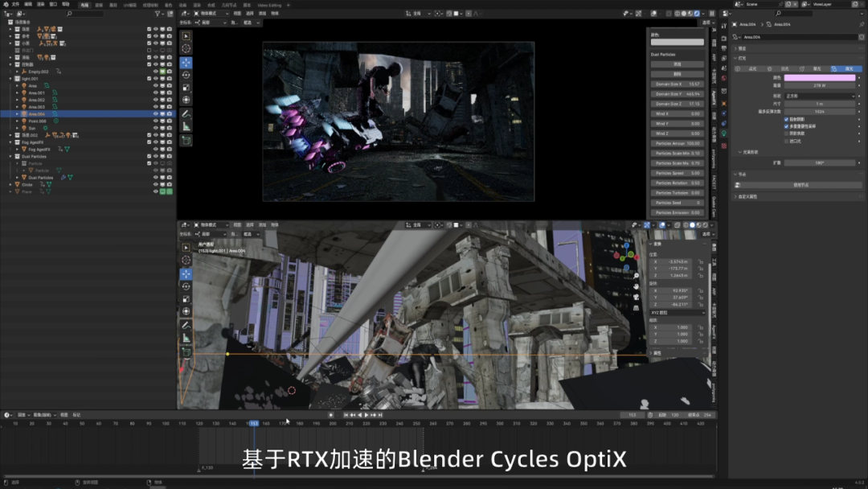Screen dimensions: 868x489
Task: Open object mode dropdown in upper viewport
Action: [x=211, y=14]
